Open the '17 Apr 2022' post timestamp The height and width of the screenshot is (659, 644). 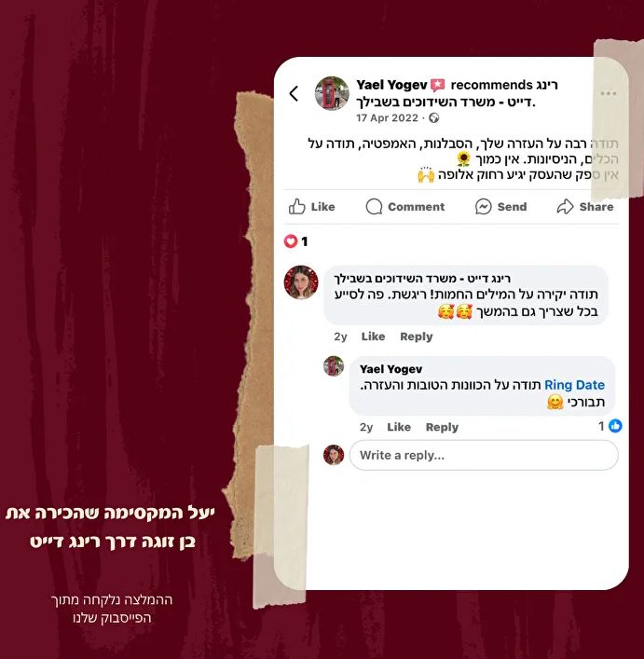coord(388,118)
